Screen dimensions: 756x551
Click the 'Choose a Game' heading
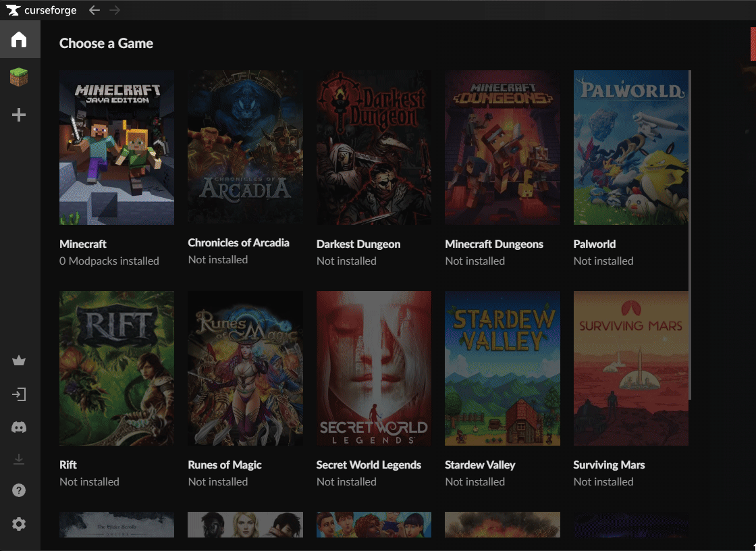(106, 43)
